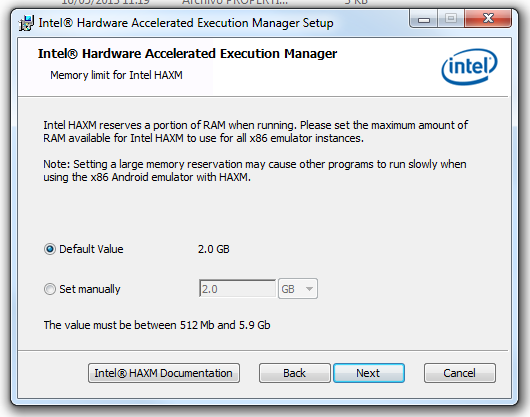
Task: Click the Intel logo in the header
Action: pyautogui.click(x=469, y=67)
